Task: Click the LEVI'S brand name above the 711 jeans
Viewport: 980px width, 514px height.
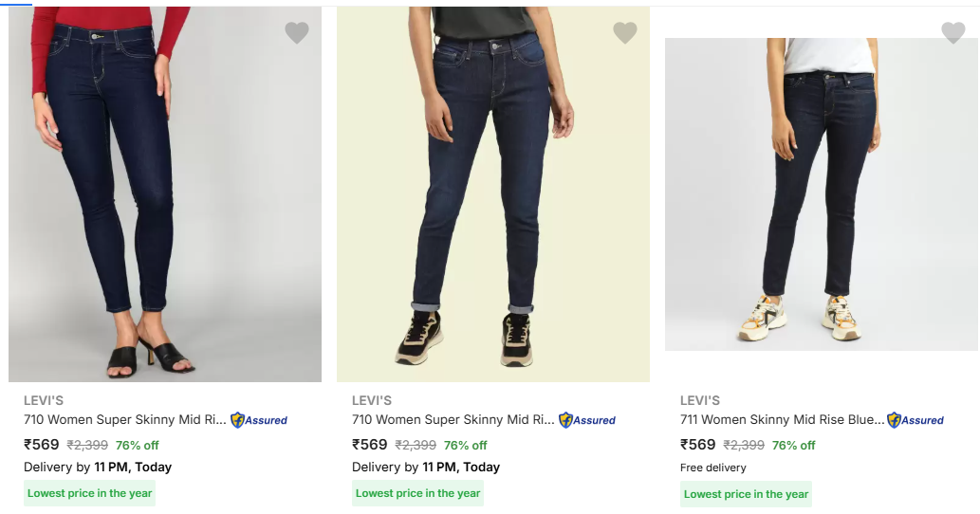Action: (x=700, y=400)
